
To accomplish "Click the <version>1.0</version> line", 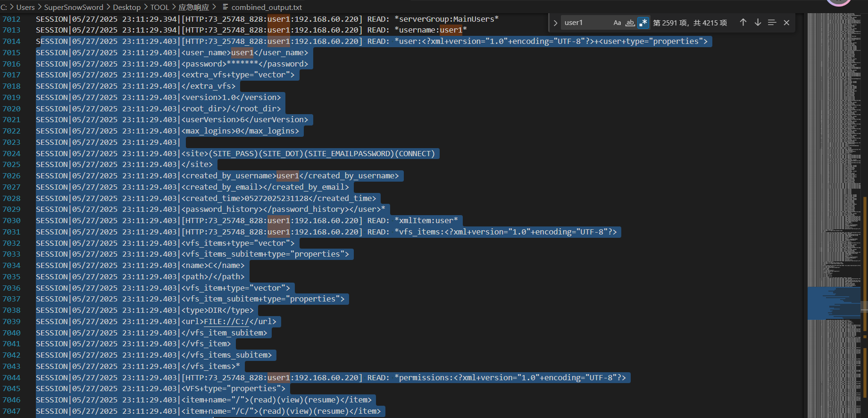I will click(231, 98).
